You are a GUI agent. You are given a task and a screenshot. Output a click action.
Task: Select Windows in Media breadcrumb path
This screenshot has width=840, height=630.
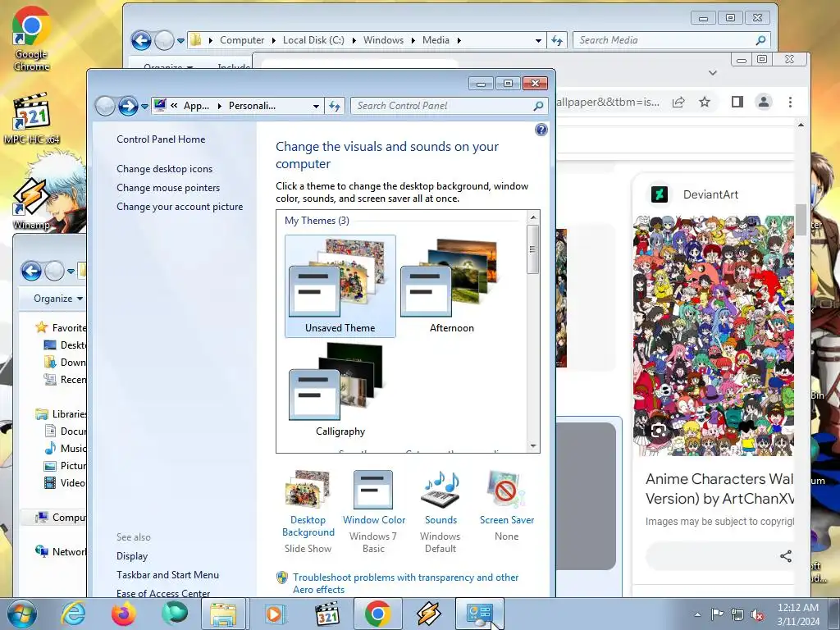(383, 40)
